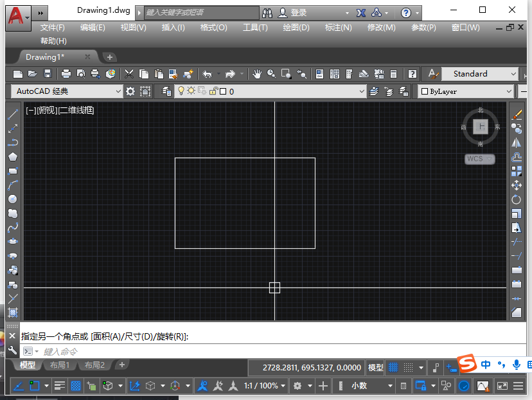Screen dimensions: 532x400
Task: Expand the quick access toolbar arrows
Action: (x=40, y=14)
